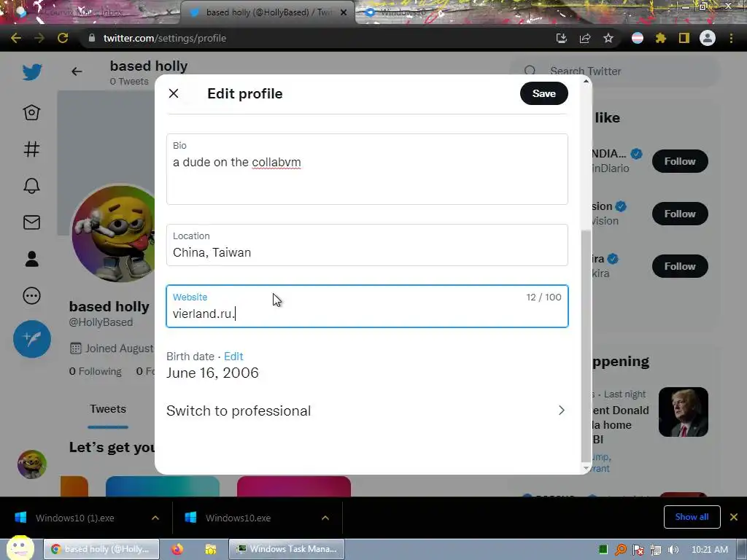This screenshot has height=560, width=747.
Task: Close the based holly Twitter tab
Action: click(344, 12)
